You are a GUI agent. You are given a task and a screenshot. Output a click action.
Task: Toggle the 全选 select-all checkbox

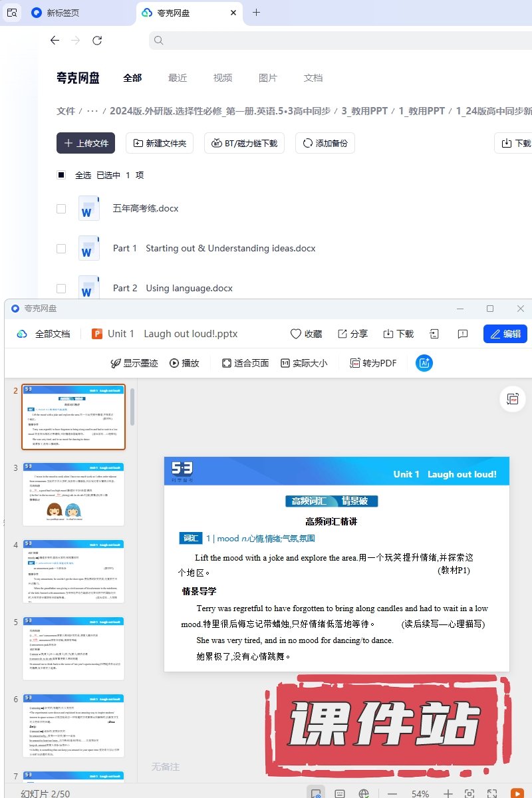point(61,176)
